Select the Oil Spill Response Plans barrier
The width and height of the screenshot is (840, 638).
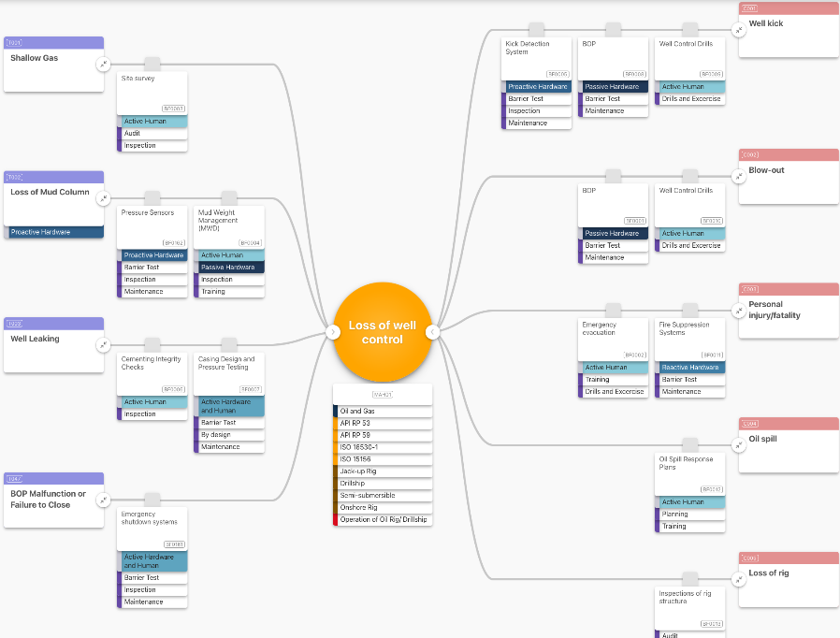(x=690, y=474)
